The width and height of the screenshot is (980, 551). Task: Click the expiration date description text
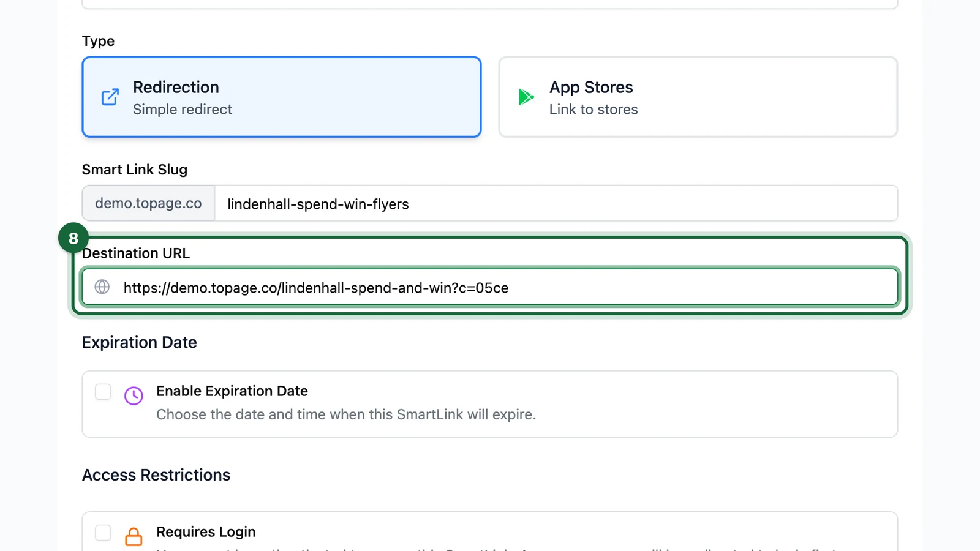346,414
